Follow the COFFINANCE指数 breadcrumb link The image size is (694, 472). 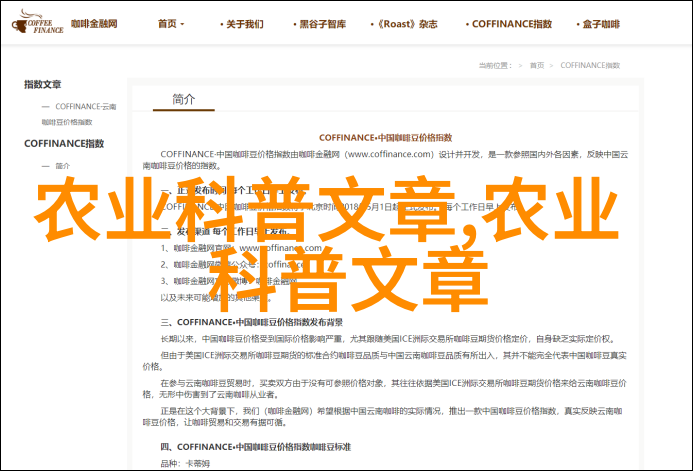coord(590,66)
